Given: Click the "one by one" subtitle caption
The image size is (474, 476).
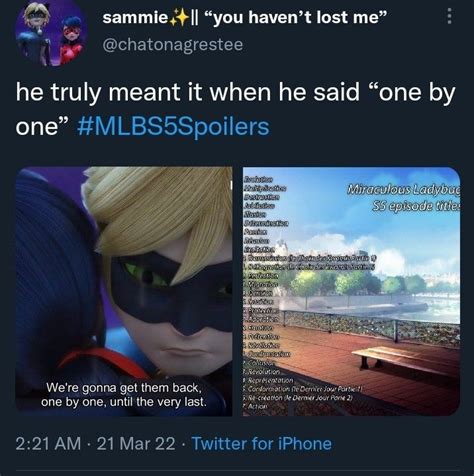Looking at the screenshot, I should pyautogui.click(x=124, y=395).
